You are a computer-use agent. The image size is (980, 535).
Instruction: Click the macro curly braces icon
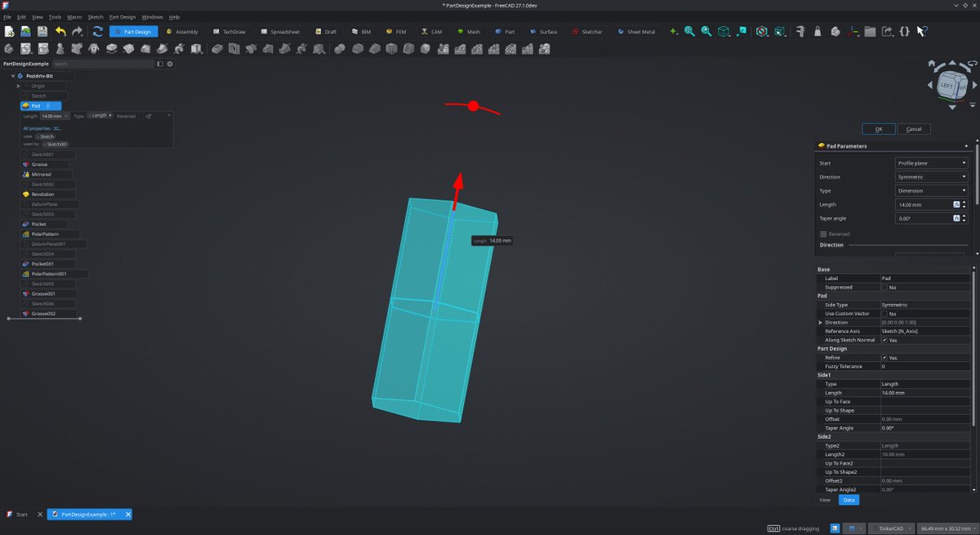(x=905, y=31)
